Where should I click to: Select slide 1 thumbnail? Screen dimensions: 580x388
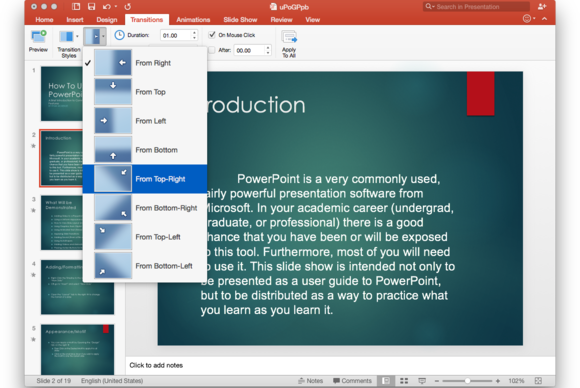coord(61,94)
